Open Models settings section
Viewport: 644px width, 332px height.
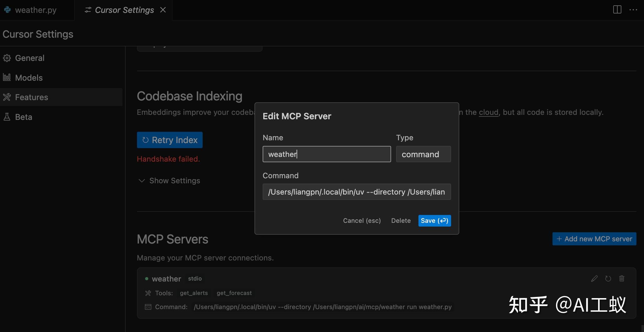[x=29, y=78]
